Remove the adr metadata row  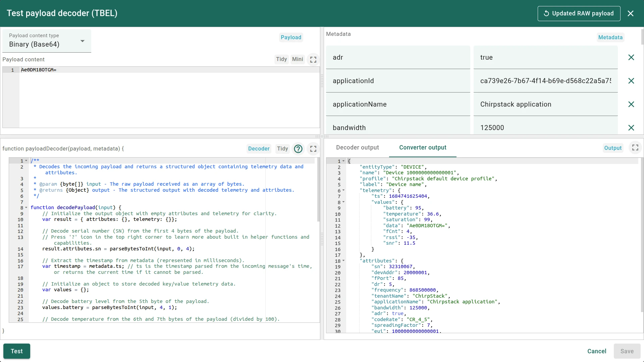click(631, 57)
